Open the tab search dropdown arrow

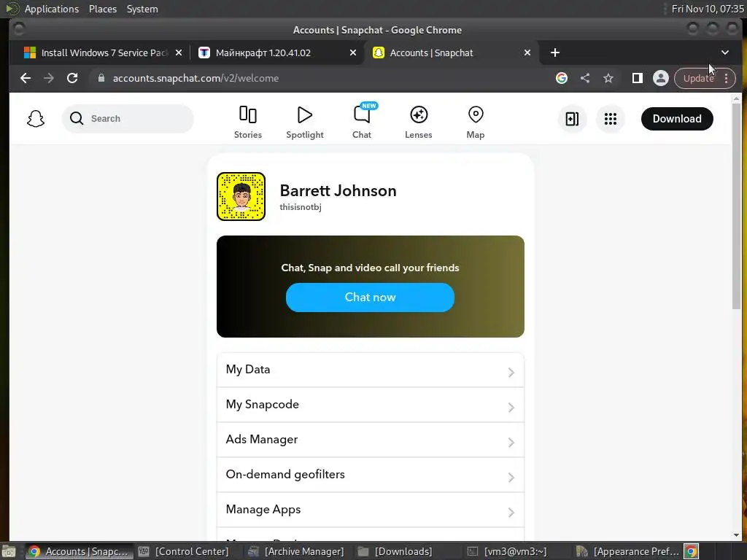pyautogui.click(x=724, y=52)
